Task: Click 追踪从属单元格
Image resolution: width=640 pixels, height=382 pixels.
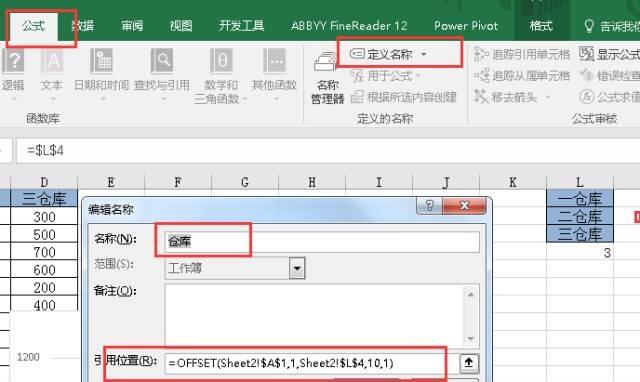Action: point(522,76)
